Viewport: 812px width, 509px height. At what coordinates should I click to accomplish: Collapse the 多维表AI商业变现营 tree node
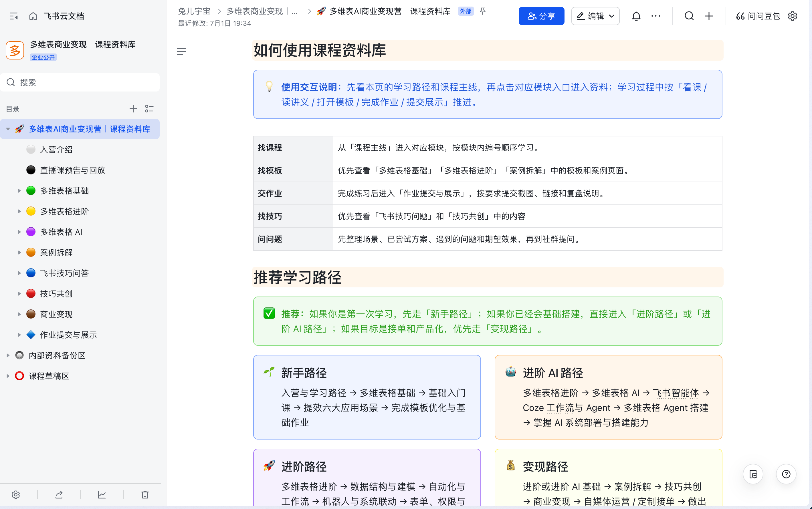click(x=8, y=129)
